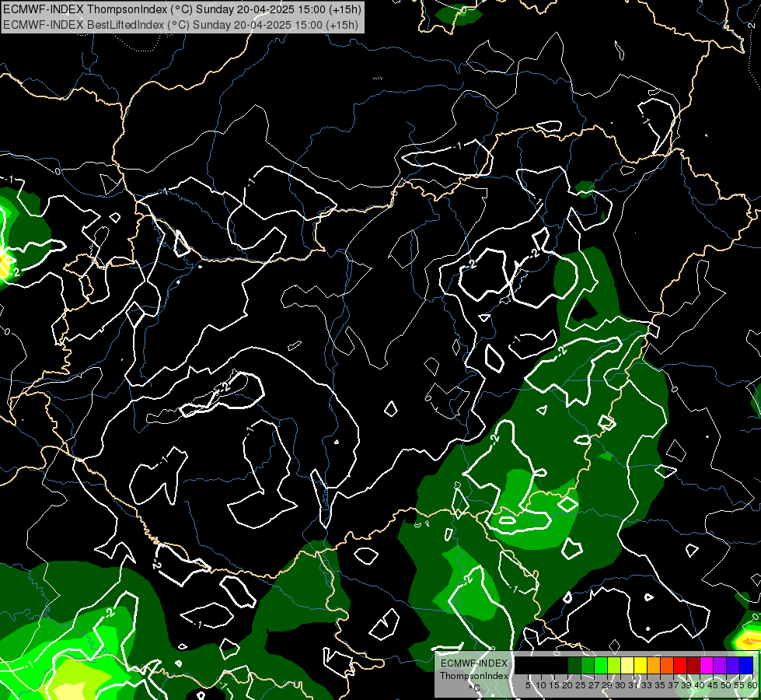Click the legend tick value 15

554,685
